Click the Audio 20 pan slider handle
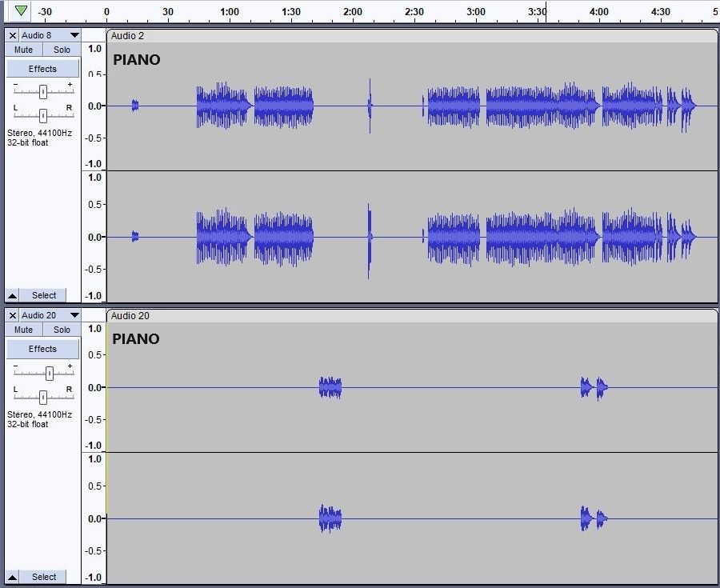720x588 pixels. tap(43, 396)
